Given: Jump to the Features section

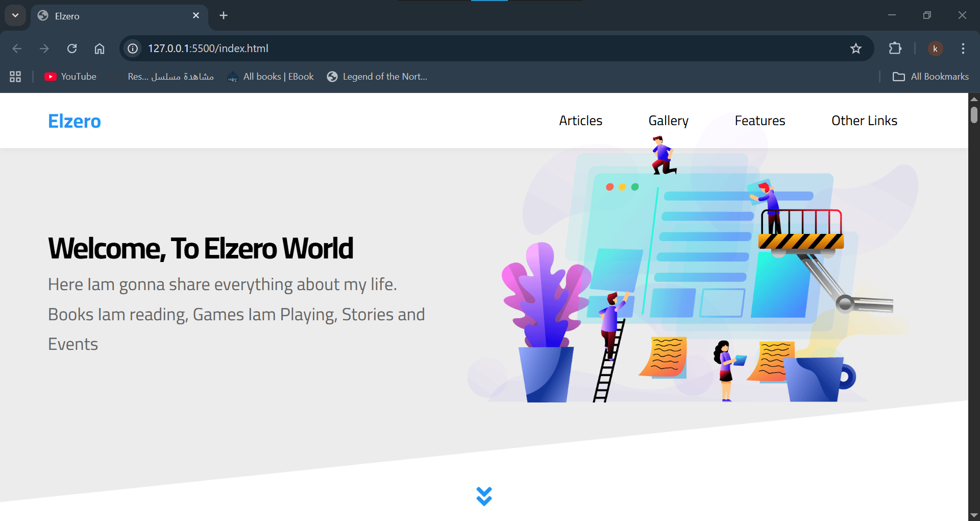Looking at the screenshot, I should pos(759,121).
